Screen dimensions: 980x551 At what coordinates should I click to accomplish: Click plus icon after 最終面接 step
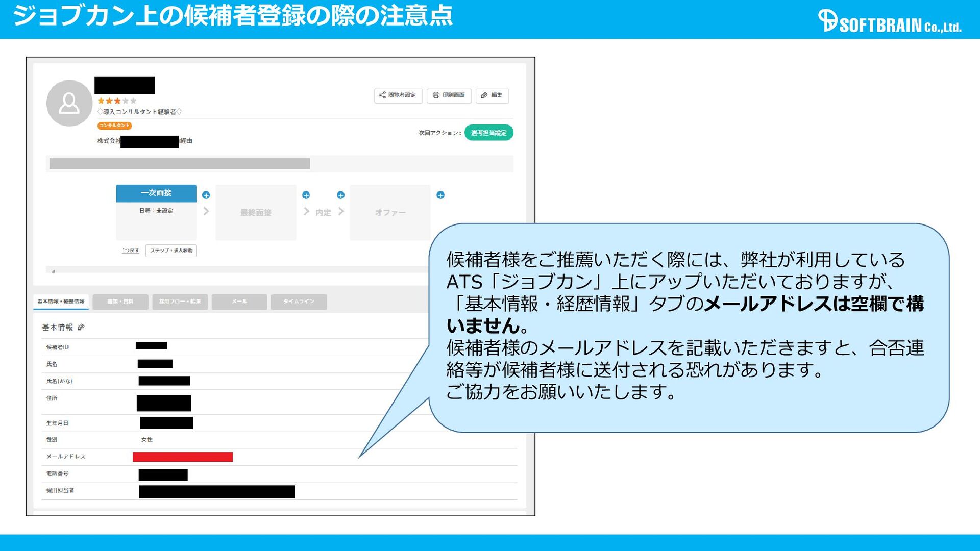tap(306, 195)
